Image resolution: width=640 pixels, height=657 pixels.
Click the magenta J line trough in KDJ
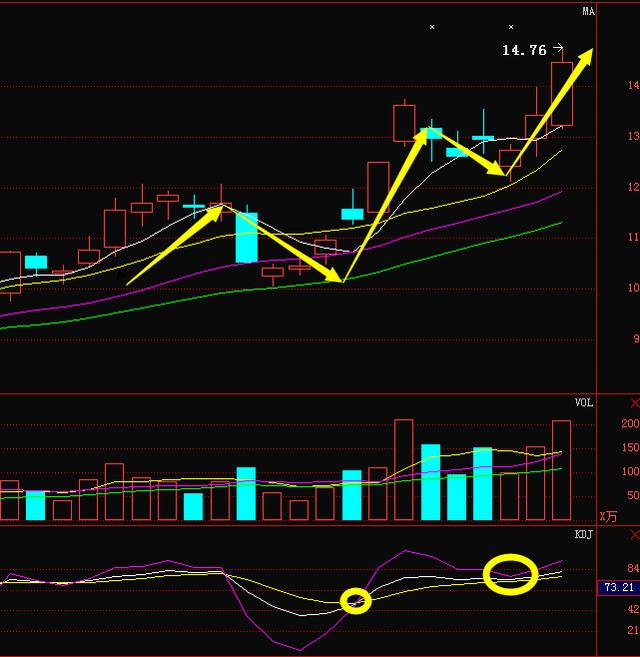tap(299, 648)
